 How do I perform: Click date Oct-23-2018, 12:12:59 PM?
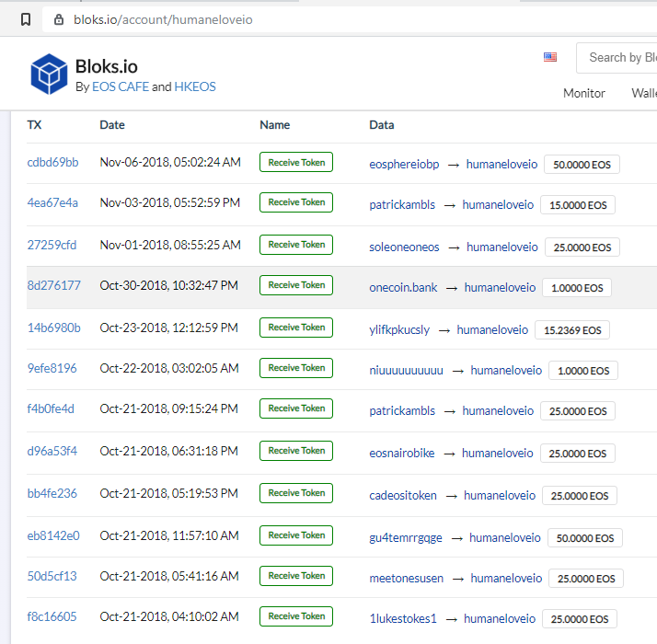tap(169, 328)
